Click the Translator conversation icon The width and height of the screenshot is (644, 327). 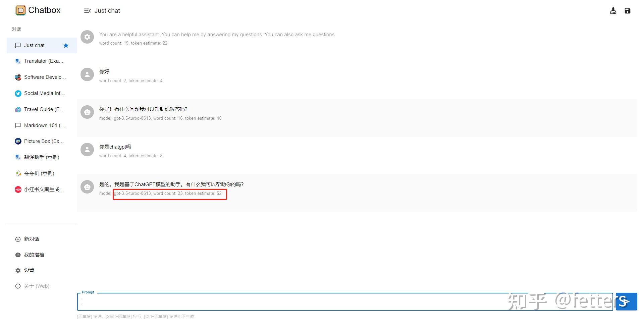pyautogui.click(x=18, y=61)
